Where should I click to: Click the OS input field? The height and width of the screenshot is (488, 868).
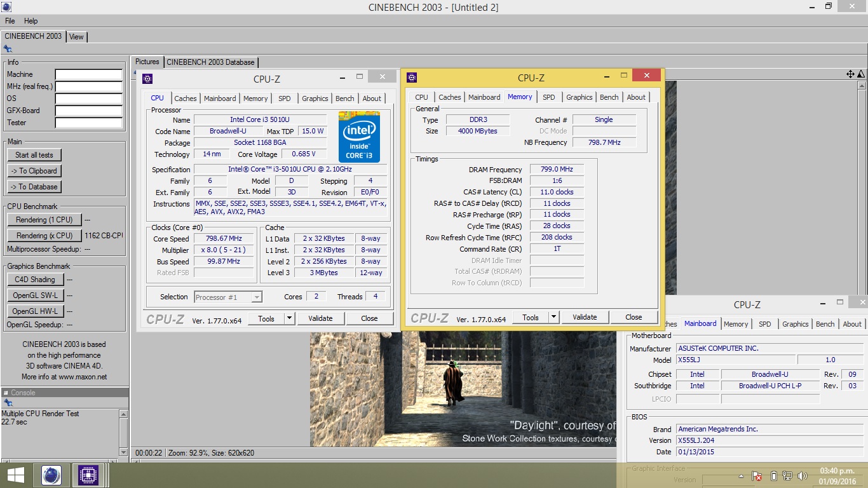click(88, 98)
